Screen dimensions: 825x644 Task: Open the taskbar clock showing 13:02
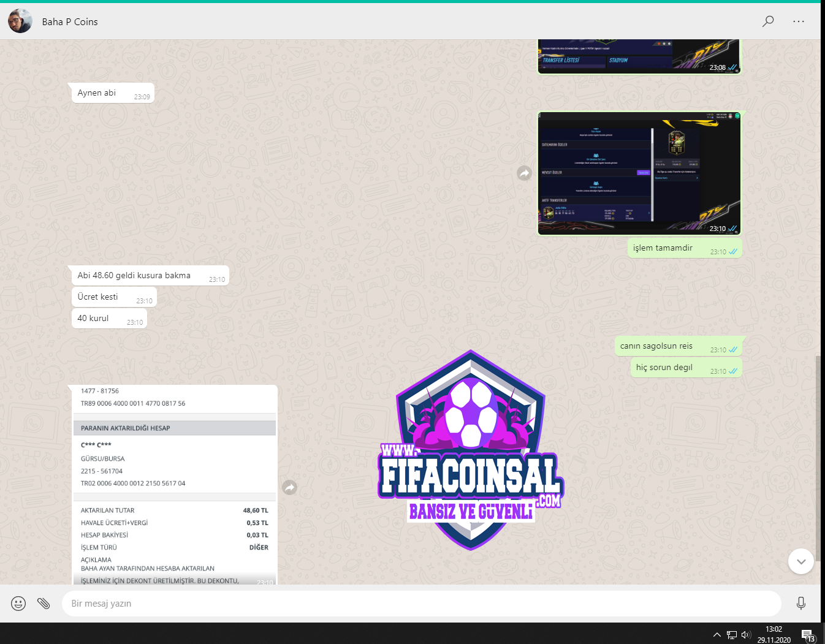(774, 634)
